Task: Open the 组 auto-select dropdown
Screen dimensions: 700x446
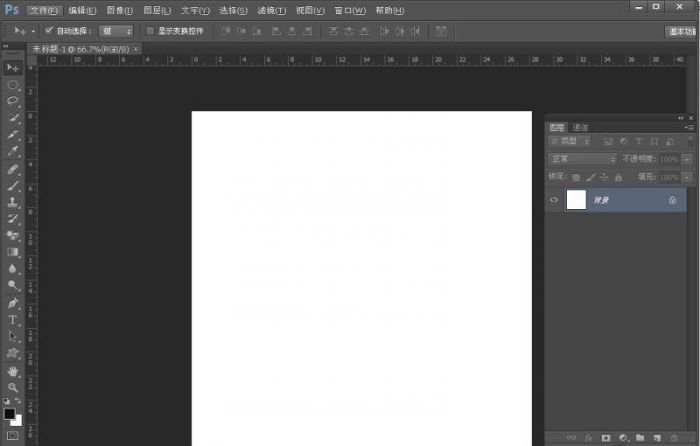Action: pyautogui.click(x=116, y=31)
